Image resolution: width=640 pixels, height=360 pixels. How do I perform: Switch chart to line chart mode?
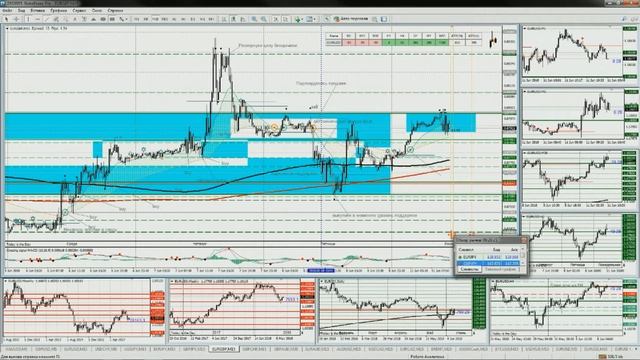242,19
